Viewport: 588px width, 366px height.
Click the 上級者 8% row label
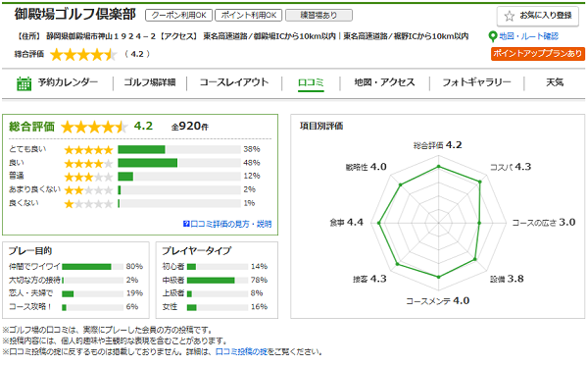tap(173, 293)
